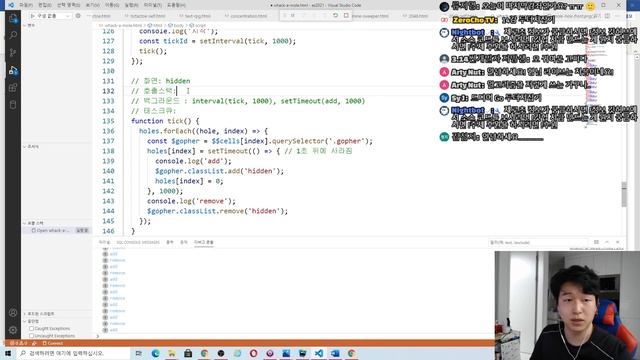Click the errors and warnings status bar indicator

(x=19, y=343)
